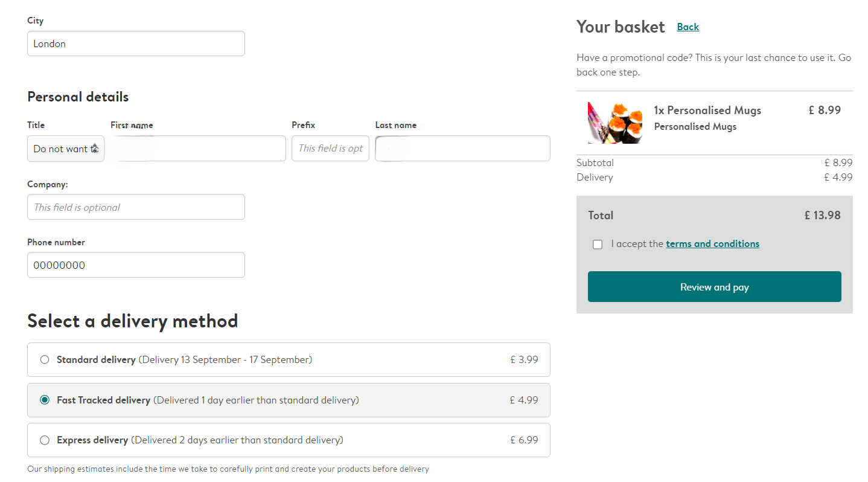Open the Title dropdown
Viewport: 868px width, 482px height.
click(x=66, y=149)
